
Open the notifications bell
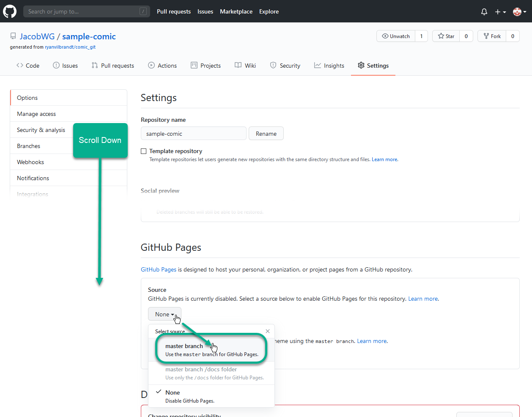point(484,12)
